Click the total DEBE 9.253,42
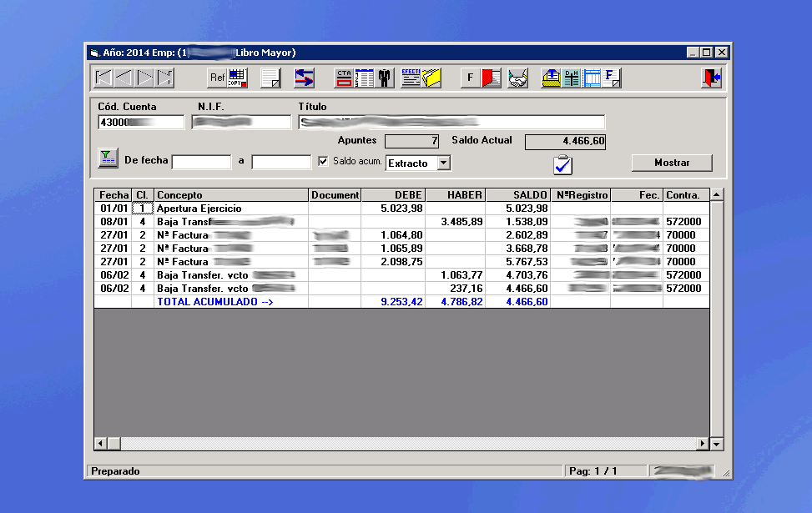Viewport: 812px width, 513px height. pos(401,302)
